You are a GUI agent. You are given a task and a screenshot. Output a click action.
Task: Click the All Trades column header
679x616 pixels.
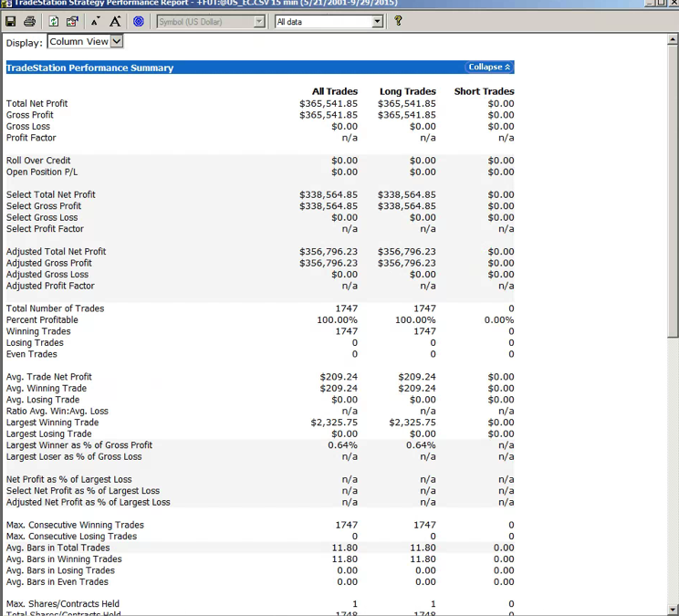335,91
